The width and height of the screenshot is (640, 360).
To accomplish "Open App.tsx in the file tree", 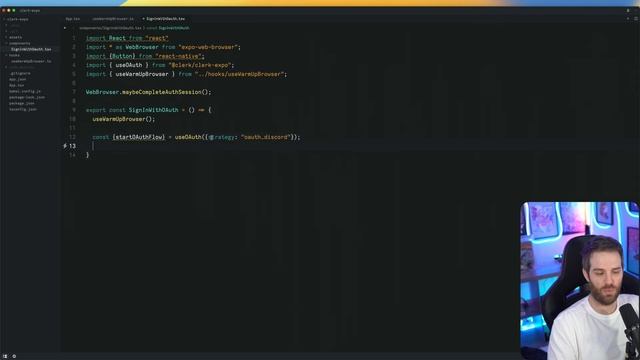I will click(16, 85).
